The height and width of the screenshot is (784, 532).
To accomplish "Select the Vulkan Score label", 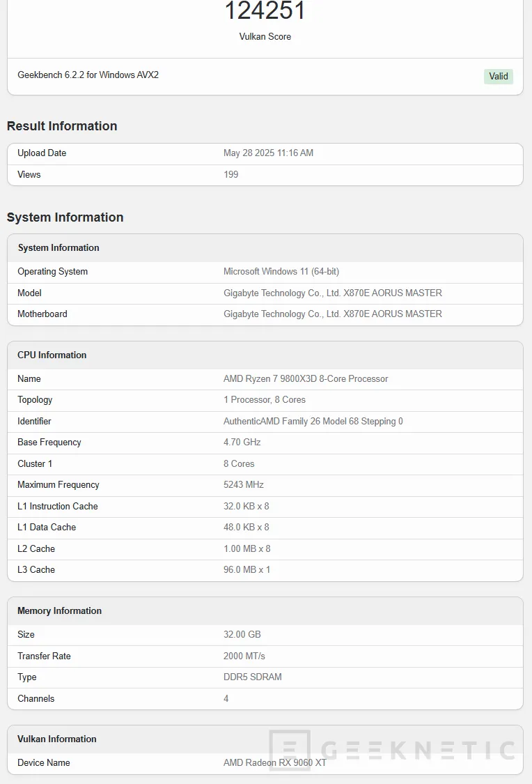I will tap(265, 36).
